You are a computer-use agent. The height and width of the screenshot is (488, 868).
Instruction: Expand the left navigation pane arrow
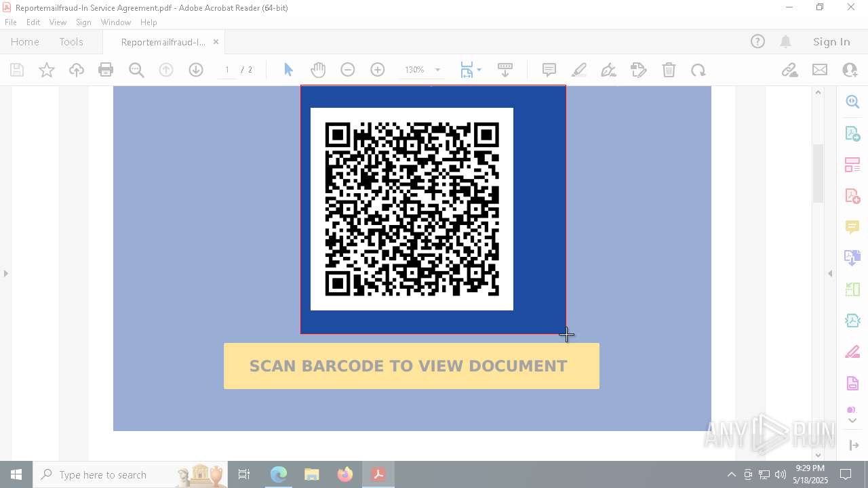click(6, 273)
